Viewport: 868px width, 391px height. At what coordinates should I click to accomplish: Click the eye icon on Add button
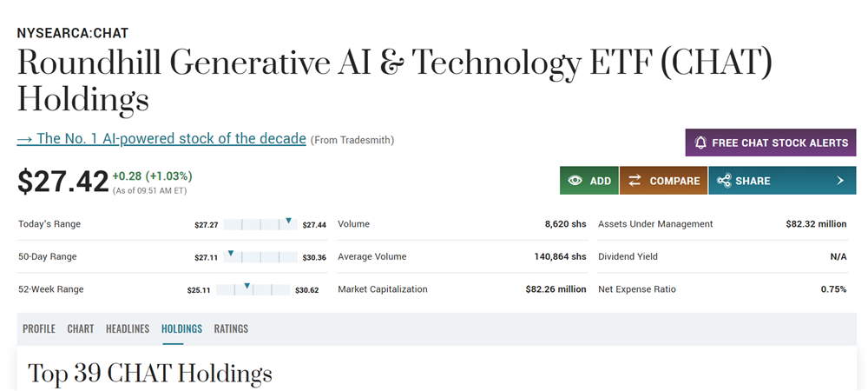[x=575, y=181]
